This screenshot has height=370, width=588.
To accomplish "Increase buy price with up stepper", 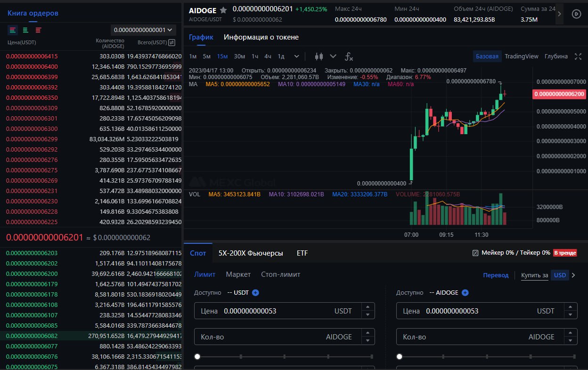I will [x=368, y=307].
